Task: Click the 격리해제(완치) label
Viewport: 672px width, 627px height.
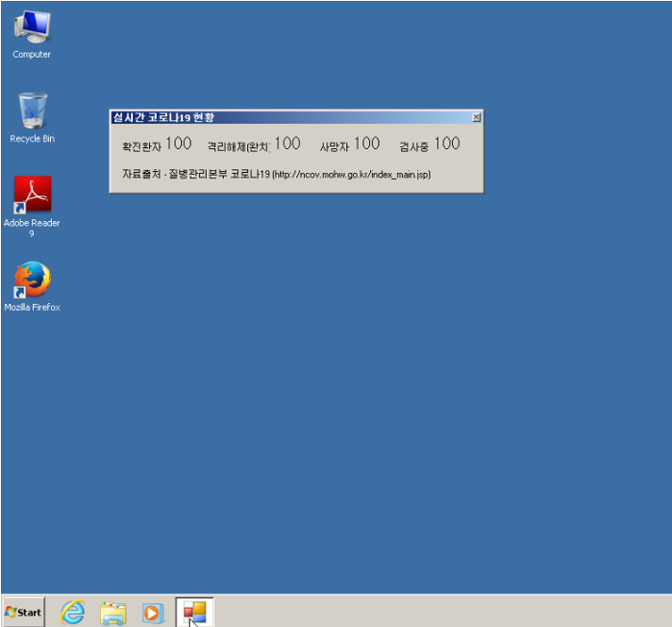Action: click(239, 146)
